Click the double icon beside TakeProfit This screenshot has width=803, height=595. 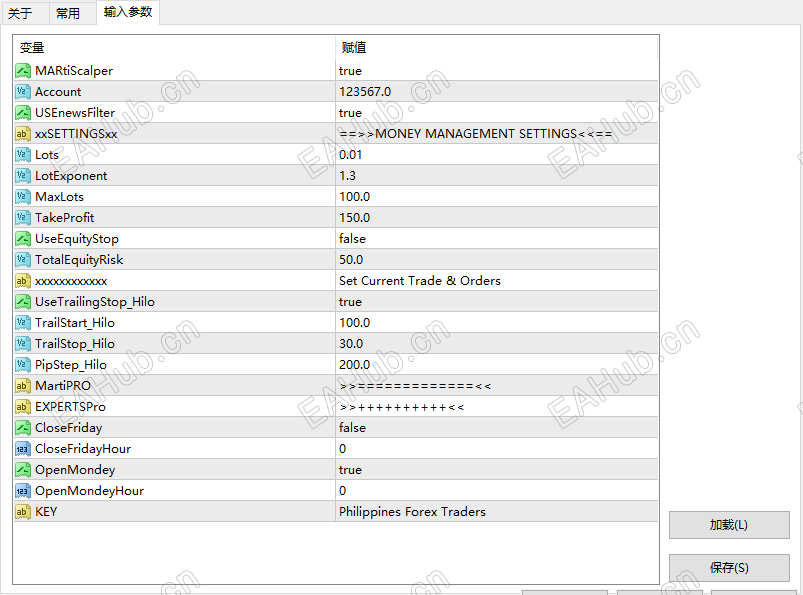(x=23, y=218)
